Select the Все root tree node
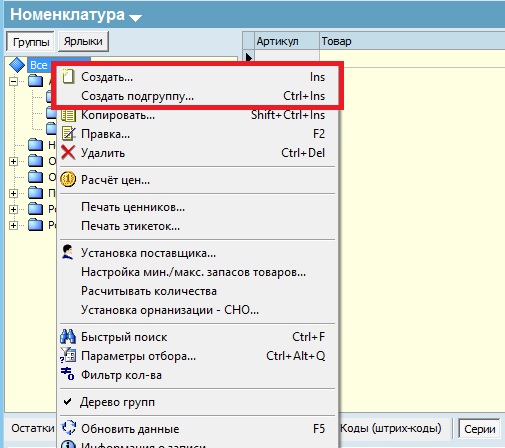Image resolution: width=505 pixels, height=448 pixels. pyautogui.click(x=39, y=65)
